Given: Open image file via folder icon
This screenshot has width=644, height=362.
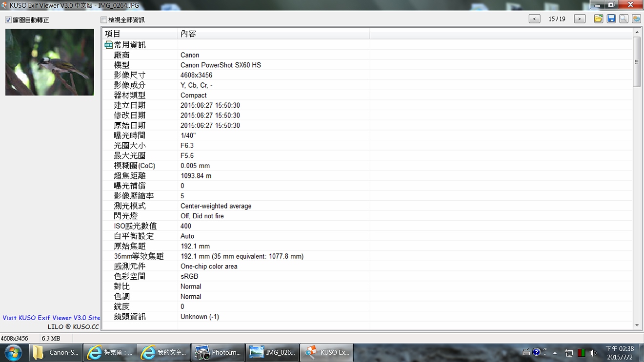Looking at the screenshot, I should [599, 19].
